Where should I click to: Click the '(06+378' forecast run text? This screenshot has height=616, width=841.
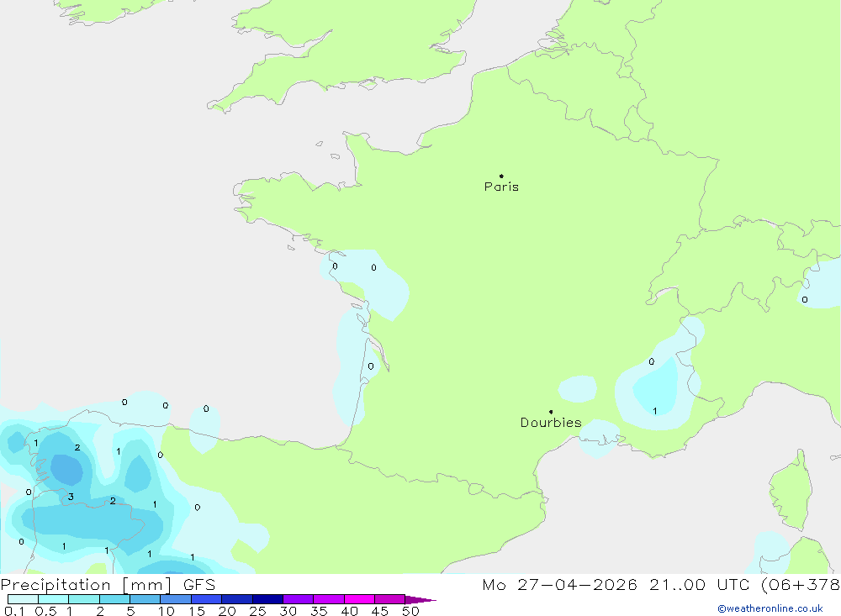point(801,584)
